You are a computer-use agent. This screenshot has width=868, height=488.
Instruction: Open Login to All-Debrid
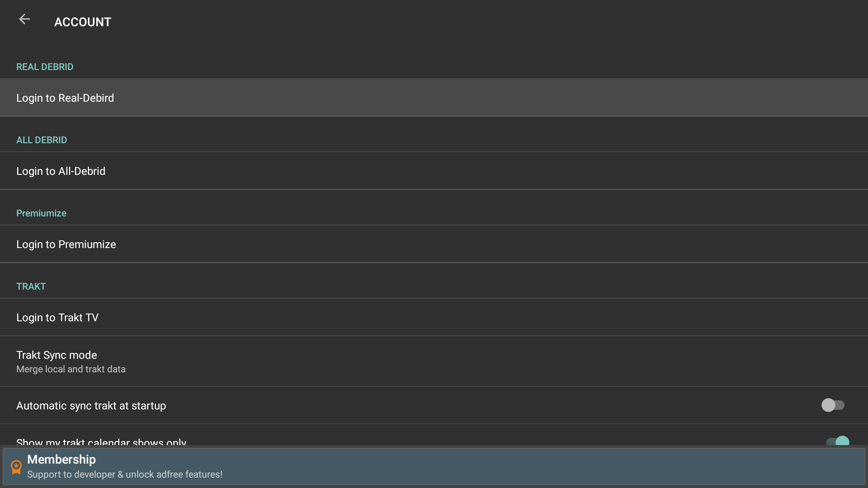pyautogui.click(x=434, y=171)
